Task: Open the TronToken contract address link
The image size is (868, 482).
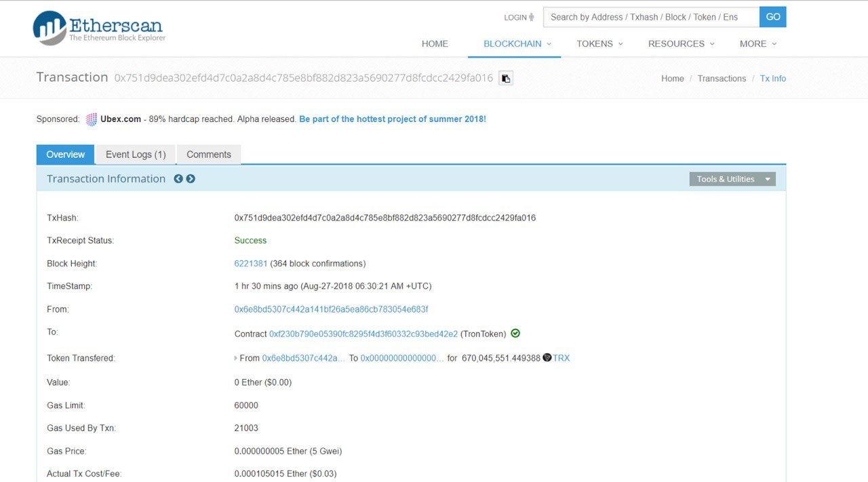Action: tap(363, 334)
